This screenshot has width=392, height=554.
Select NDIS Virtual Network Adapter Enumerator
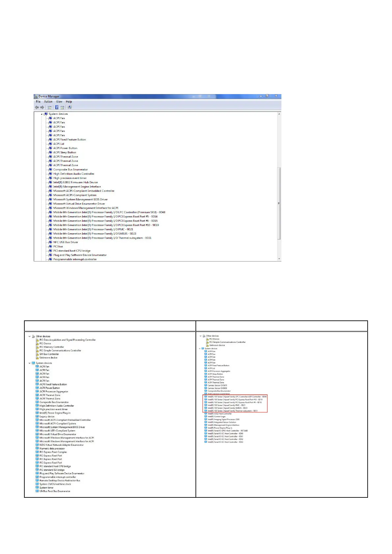pos(62,445)
